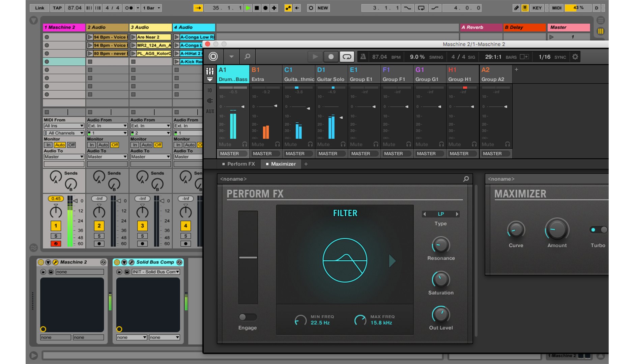The image size is (634, 364).
Task: Toggle the Perform FX Engage switch
Action: [247, 317]
